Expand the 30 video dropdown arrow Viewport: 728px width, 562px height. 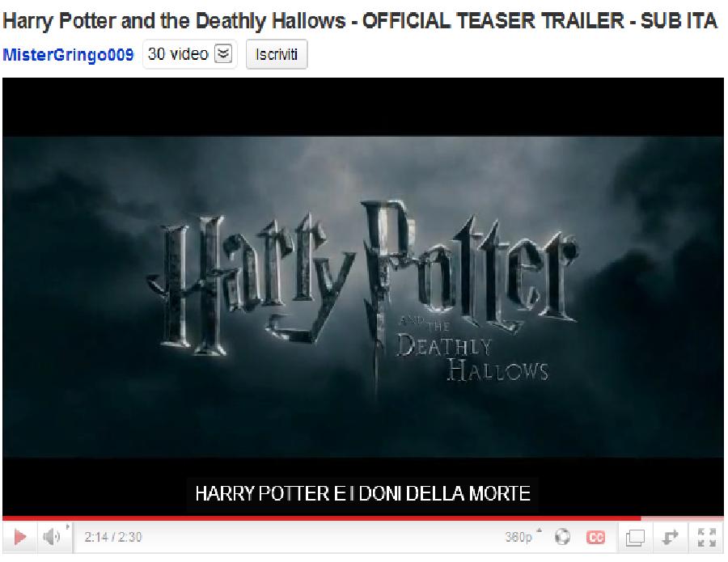click(x=223, y=54)
